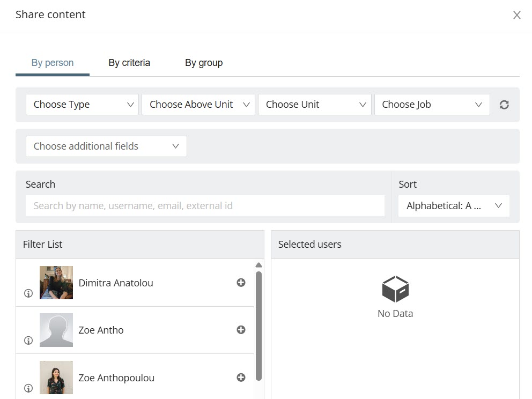
Task: Click Zoe Anthopoulou's profile photo
Action: [x=56, y=378]
